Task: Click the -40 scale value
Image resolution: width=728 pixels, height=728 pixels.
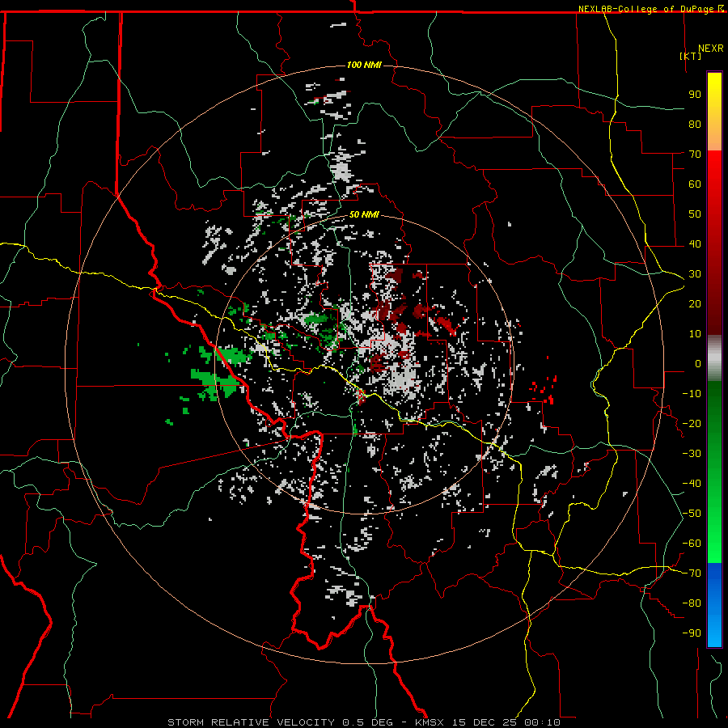Action: (x=692, y=484)
